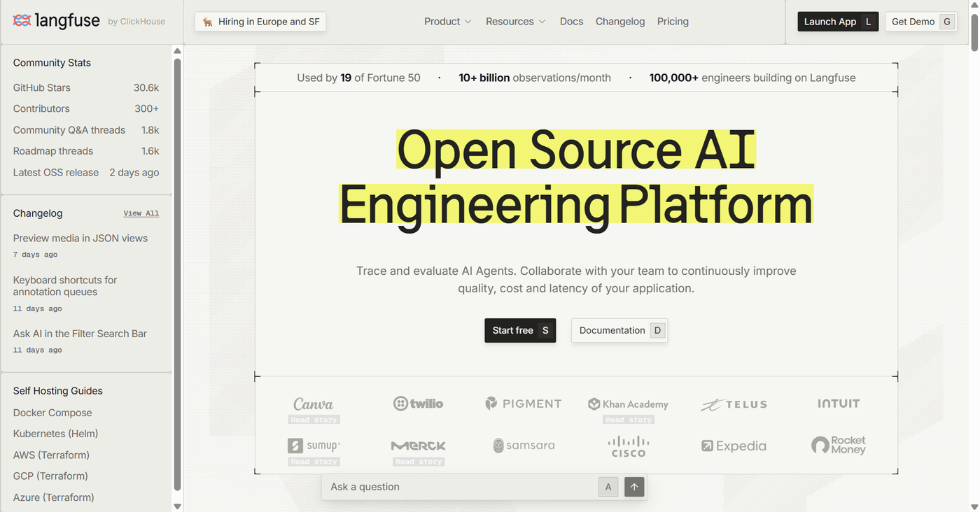
Task: Open the Canva customer logo
Action: [x=313, y=404]
